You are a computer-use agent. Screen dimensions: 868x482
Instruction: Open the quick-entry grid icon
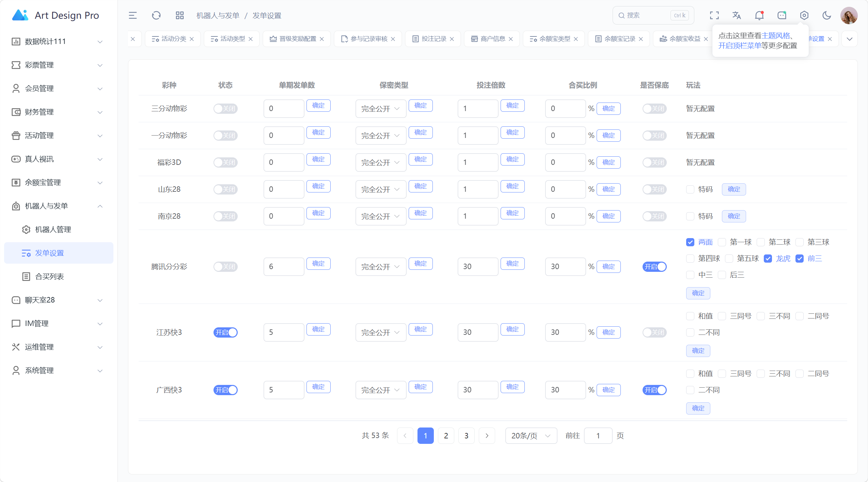pyautogui.click(x=180, y=15)
